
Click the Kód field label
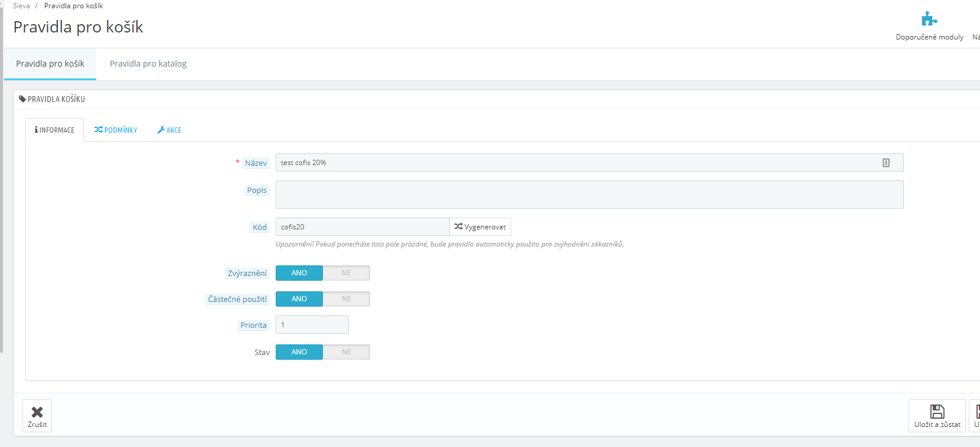click(x=260, y=228)
